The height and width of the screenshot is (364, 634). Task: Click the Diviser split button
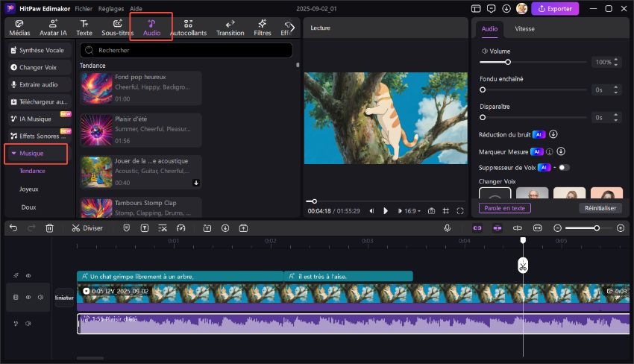click(x=87, y=228)
